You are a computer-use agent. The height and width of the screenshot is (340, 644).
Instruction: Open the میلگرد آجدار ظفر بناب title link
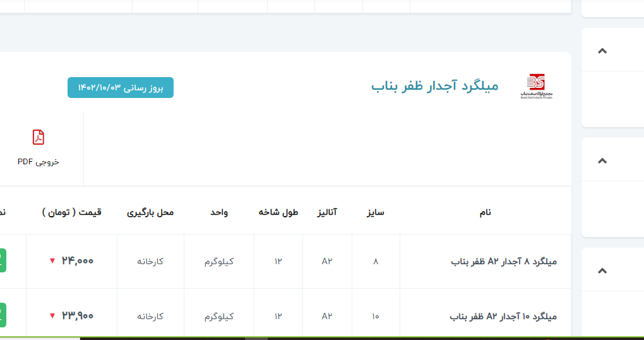[434, 86]
